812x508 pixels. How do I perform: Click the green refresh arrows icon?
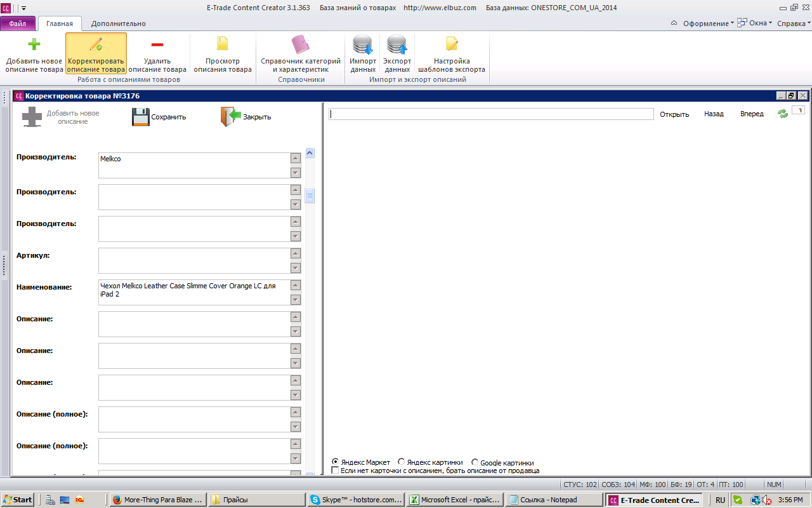[x=783, y=114]
